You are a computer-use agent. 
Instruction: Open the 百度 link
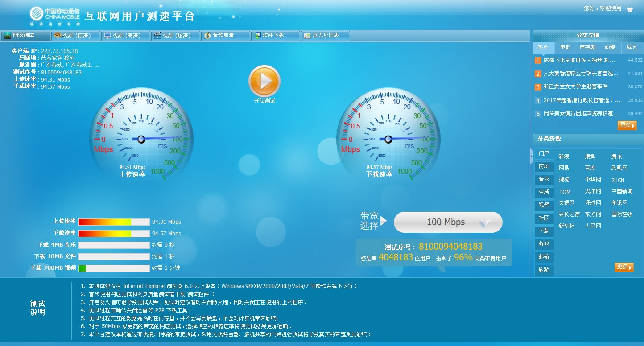[x=590, y=168]
